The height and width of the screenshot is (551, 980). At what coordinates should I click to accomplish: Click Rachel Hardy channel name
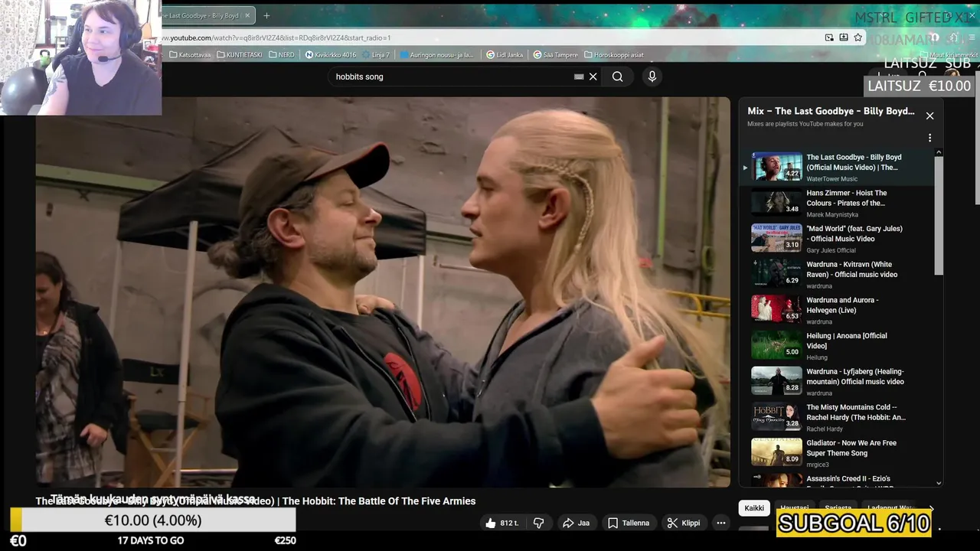825,429
